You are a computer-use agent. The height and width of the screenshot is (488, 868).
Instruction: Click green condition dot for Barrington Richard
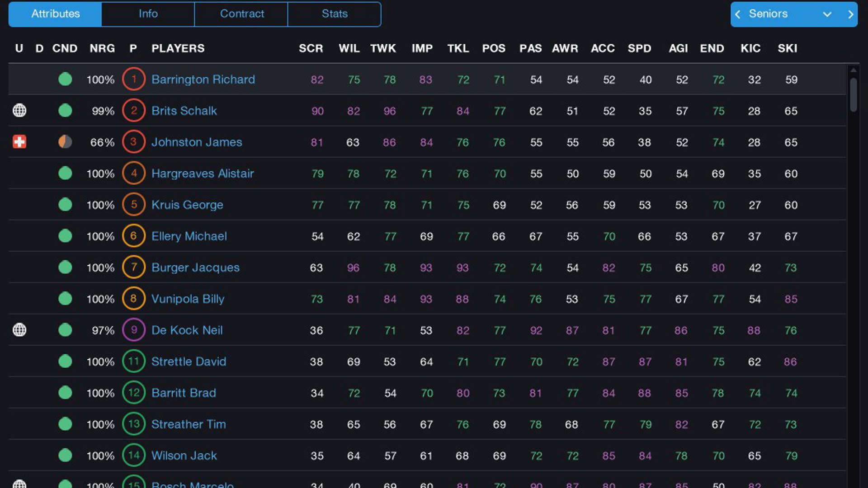point(65,79)
